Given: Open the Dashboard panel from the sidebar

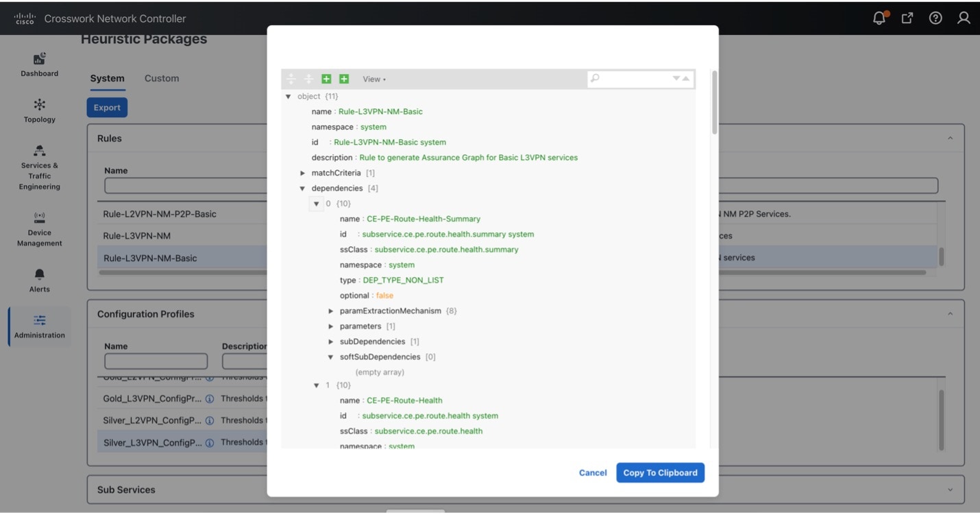Looking at the screenshot, I should (39, 65).
